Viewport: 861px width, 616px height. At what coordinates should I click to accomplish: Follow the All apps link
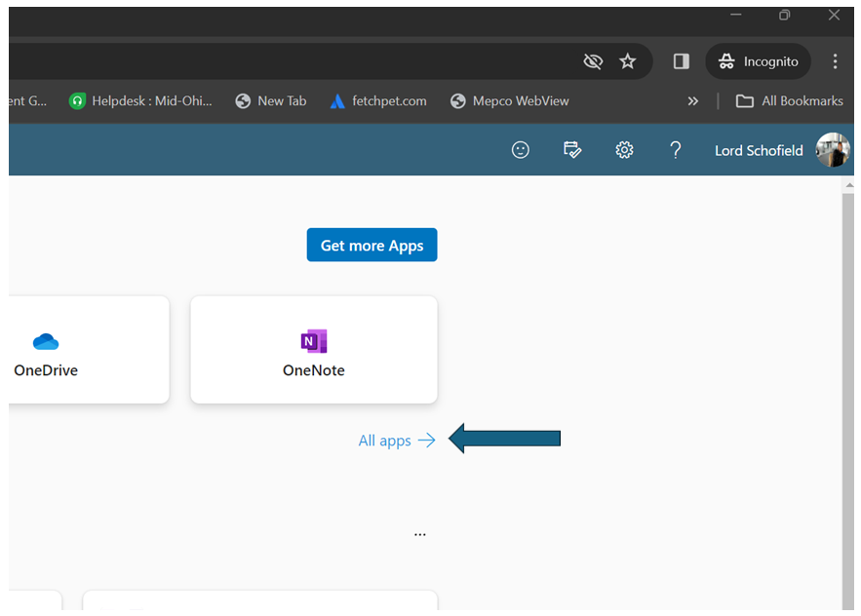pyautogui.click(x=397, y=441)
